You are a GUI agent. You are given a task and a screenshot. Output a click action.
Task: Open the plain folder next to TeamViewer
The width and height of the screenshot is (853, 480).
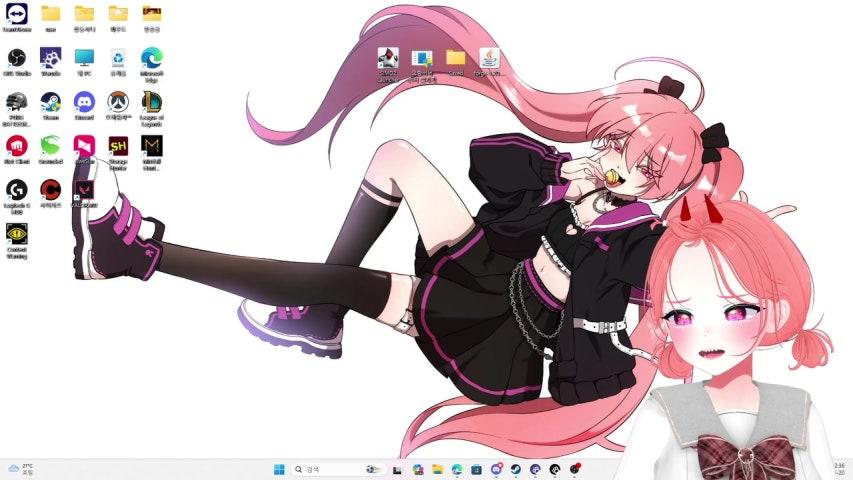[x=51, y=14]
